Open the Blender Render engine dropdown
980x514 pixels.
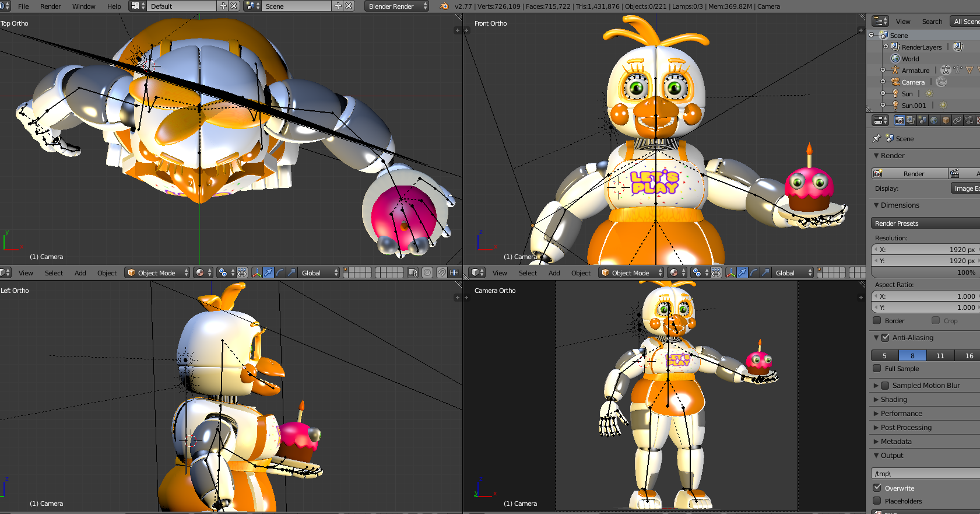tap(396, 6)
